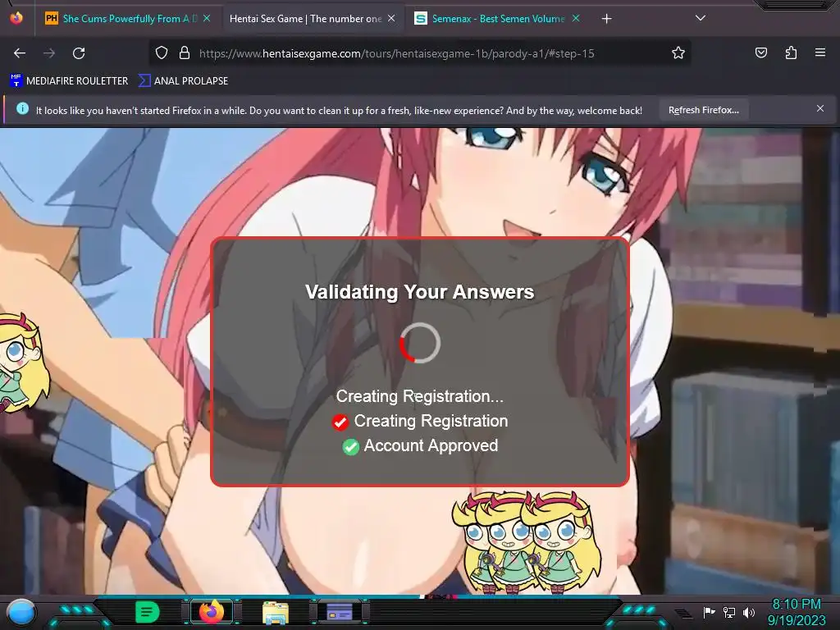Open the volume speaker tray icon
This screenshot has height=630, width=840.
pos(748,612)
